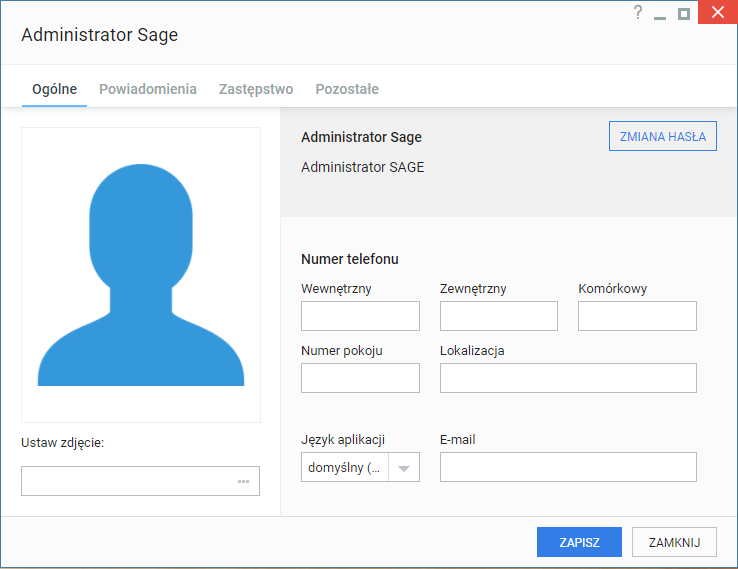Select the Komórkowy phone input
Image resolution: width=738 pixels, height=569 pixels.
tap(637, 316)
